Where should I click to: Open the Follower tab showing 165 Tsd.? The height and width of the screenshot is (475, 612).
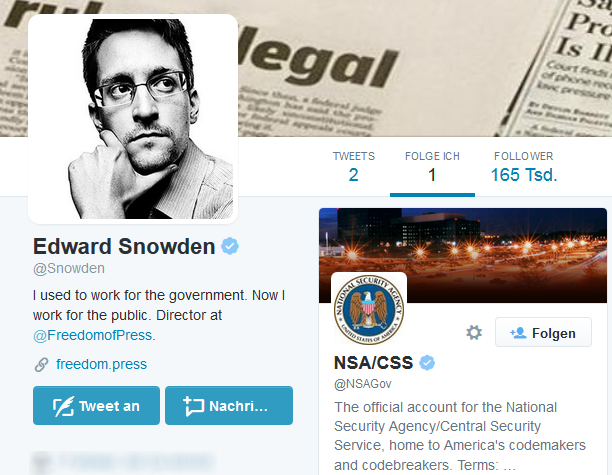coord(523,167)
